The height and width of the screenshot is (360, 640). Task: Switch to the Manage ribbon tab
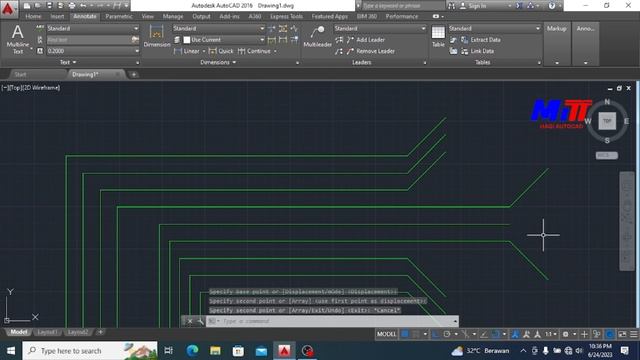173,16
